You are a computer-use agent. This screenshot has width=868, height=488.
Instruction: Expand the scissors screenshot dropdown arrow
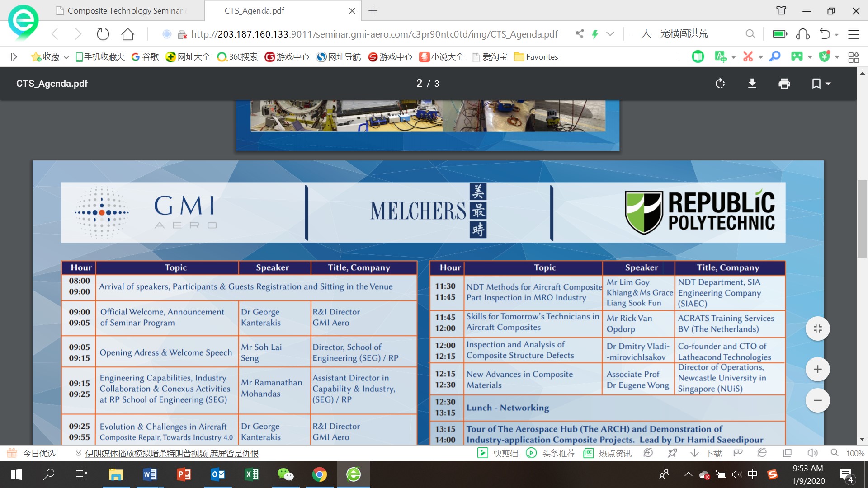[x=760, y=57]
